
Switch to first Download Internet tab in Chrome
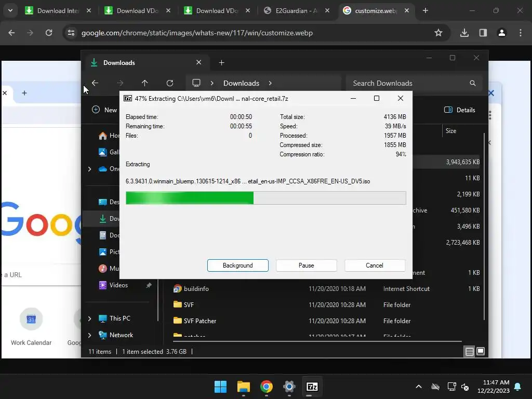58,10
